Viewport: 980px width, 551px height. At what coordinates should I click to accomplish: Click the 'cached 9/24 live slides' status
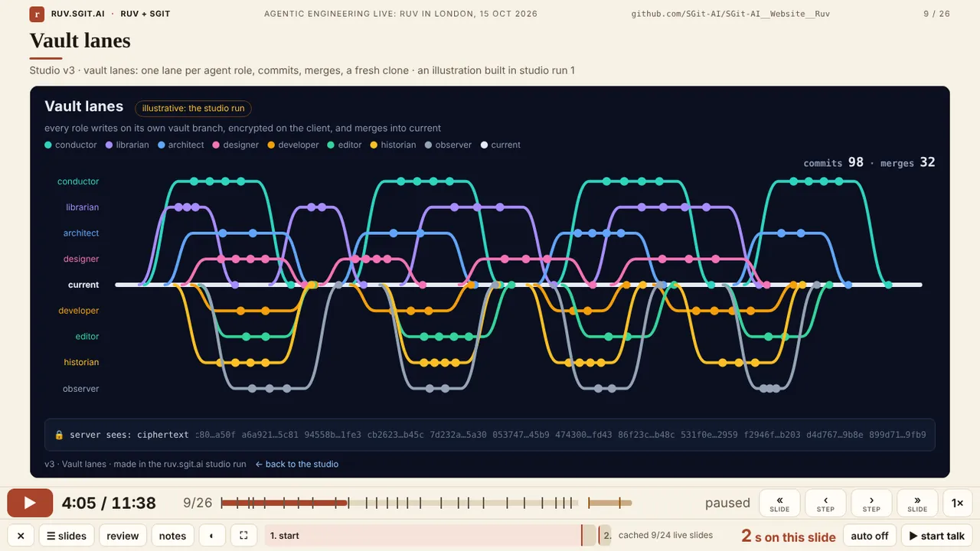(665, 536)
